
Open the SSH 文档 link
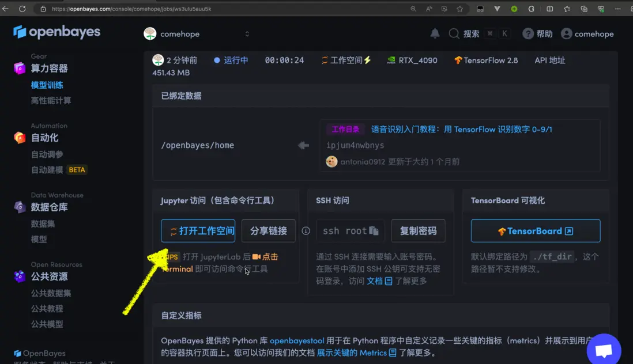[379, 281]
